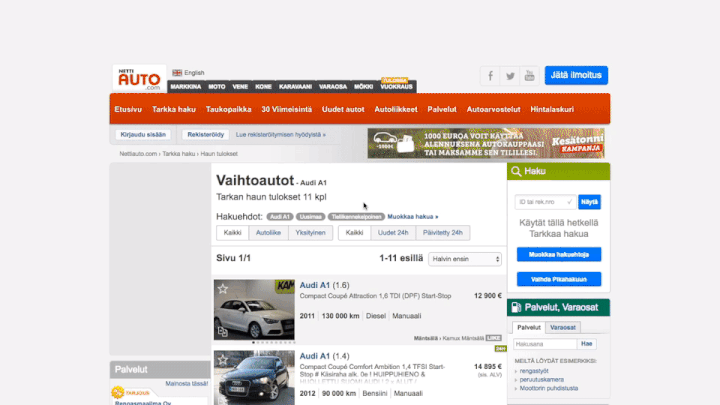Click the Jätä ilmoitus button
The width and height of the screenshot is (720, 405).
(x=576, y=75)
